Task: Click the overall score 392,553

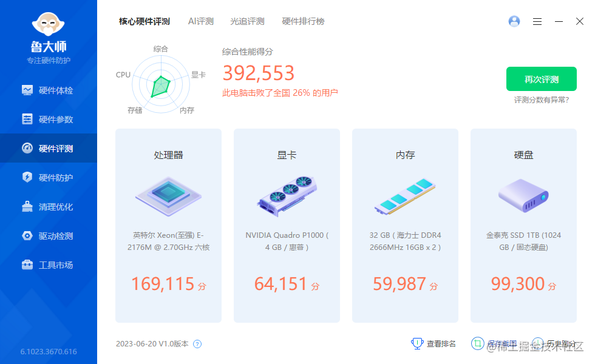Action: coord(259,73)
